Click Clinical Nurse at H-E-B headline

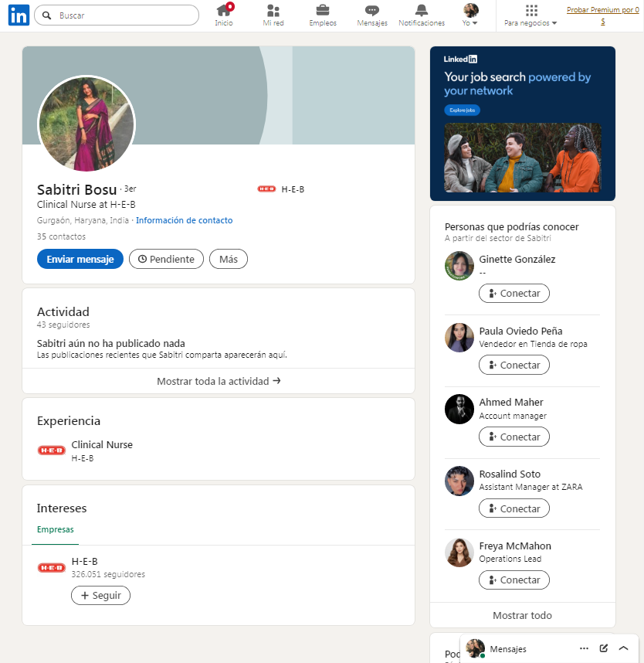pos(86,205)
